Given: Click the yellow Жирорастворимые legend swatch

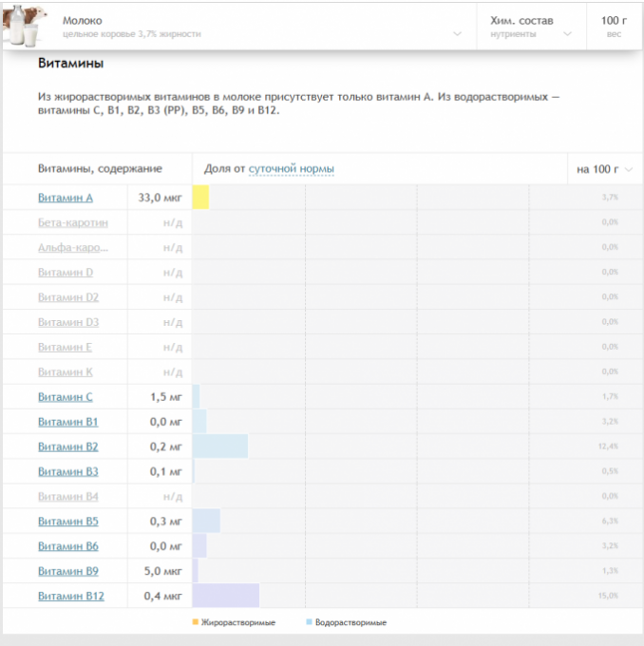Looking at the screenshot, I should [x=196, y=622].
